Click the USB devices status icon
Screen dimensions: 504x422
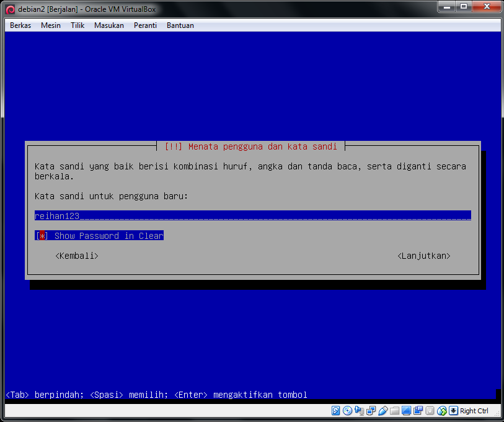pos(383,411)
